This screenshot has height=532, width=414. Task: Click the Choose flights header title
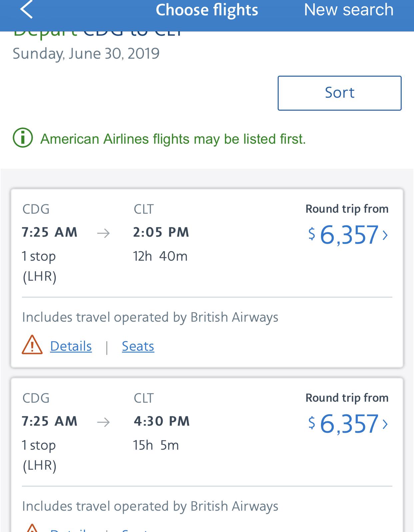coord(207,10)
